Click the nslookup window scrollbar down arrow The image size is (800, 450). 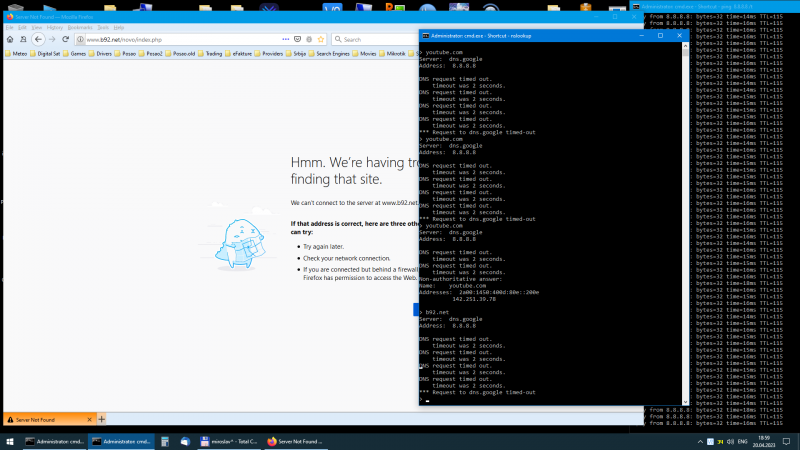coord(685,402)
